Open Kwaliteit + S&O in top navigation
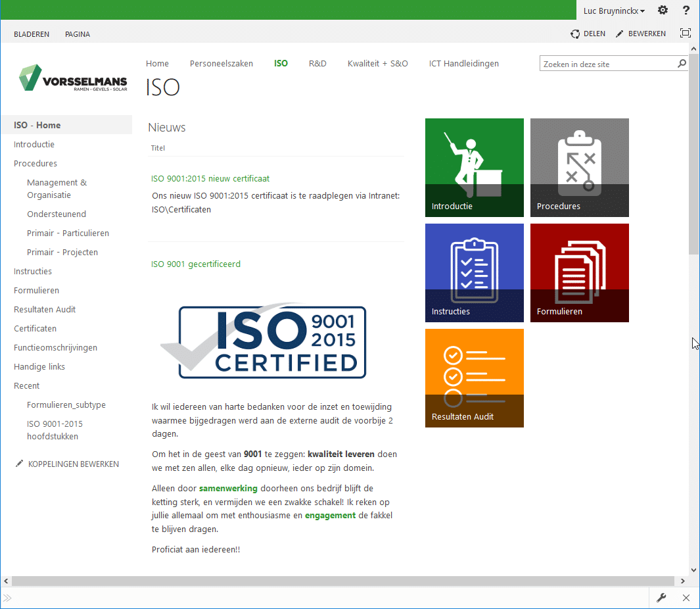Screen dimensions: 700x609 [378, 63]
